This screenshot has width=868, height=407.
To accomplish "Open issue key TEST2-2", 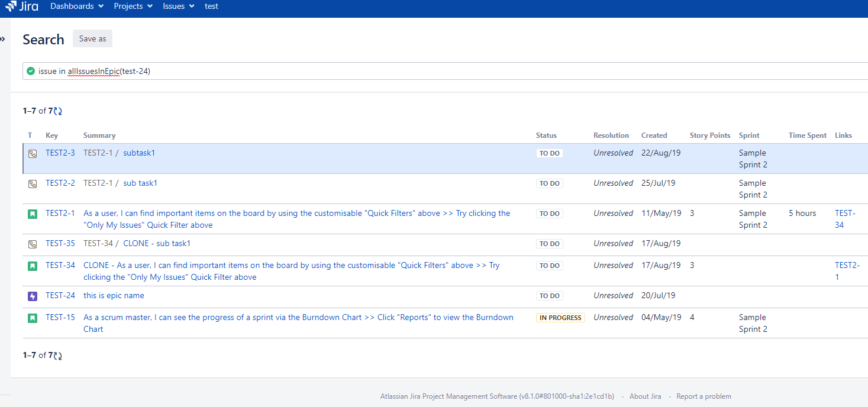I will tap(60, 183).
